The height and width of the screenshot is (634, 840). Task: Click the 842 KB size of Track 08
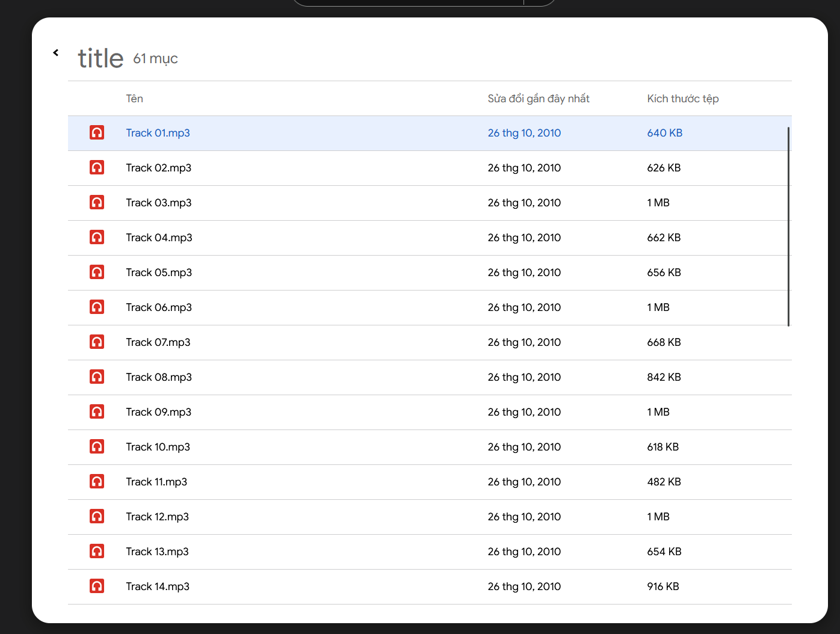pos(664,377)
